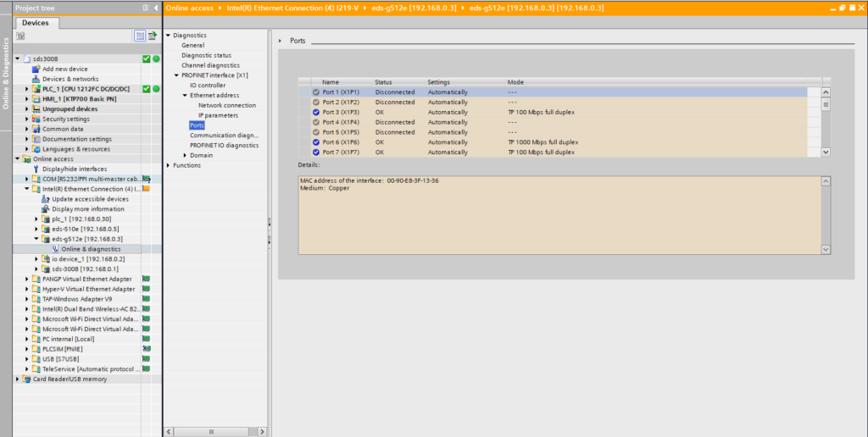The width and height of the screenshot is (868, 437).
Task: Expand the Domain section in diagnostics
Action: point(185,155)
